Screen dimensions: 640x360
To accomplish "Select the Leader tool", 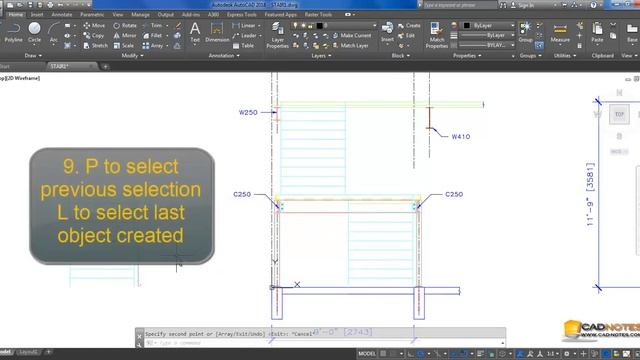I will [245, 36].
